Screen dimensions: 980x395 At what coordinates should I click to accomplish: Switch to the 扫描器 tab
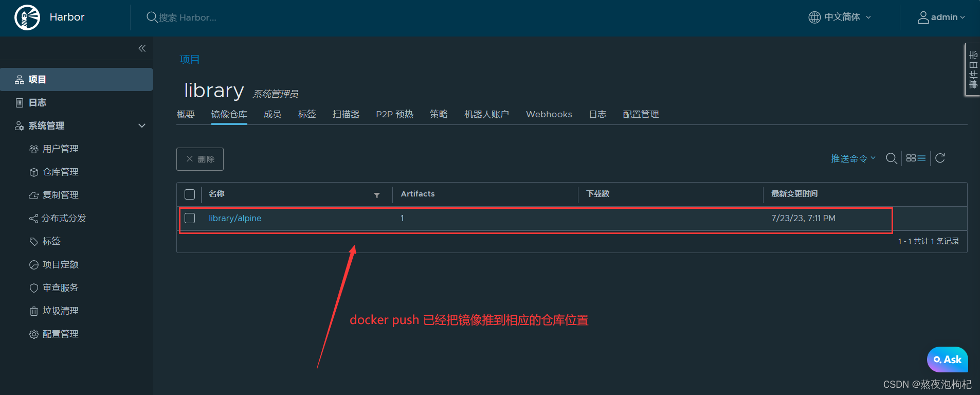click(346, 114)
